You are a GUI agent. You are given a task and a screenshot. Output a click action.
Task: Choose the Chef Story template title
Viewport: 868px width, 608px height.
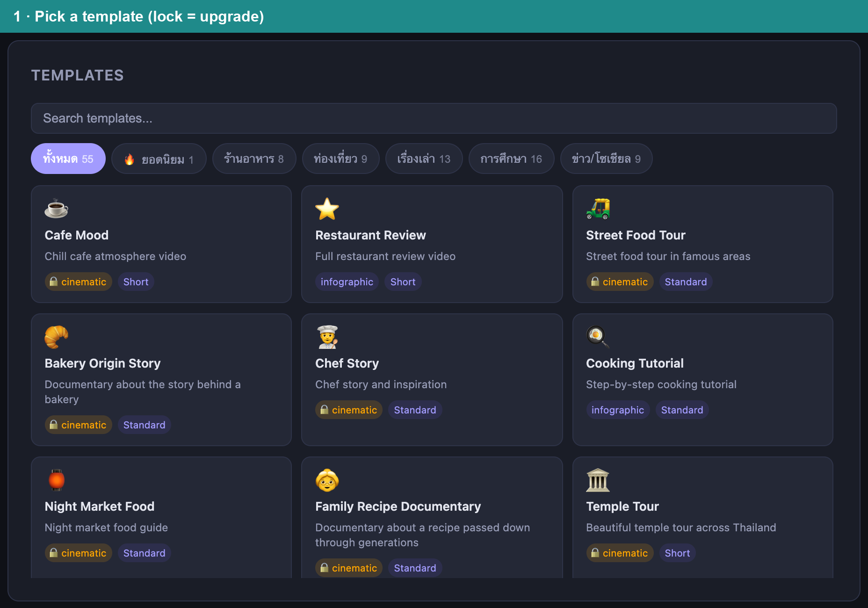coord(347,363)
